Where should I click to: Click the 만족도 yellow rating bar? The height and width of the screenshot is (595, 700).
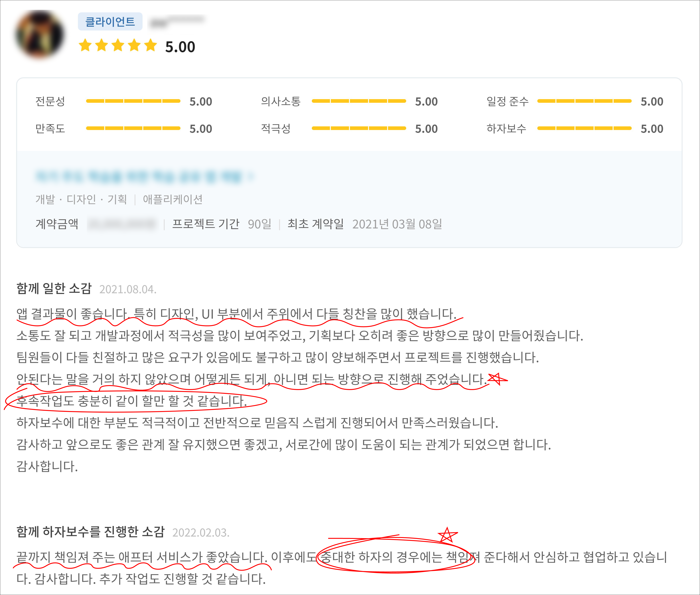click(x=133, y=128)
